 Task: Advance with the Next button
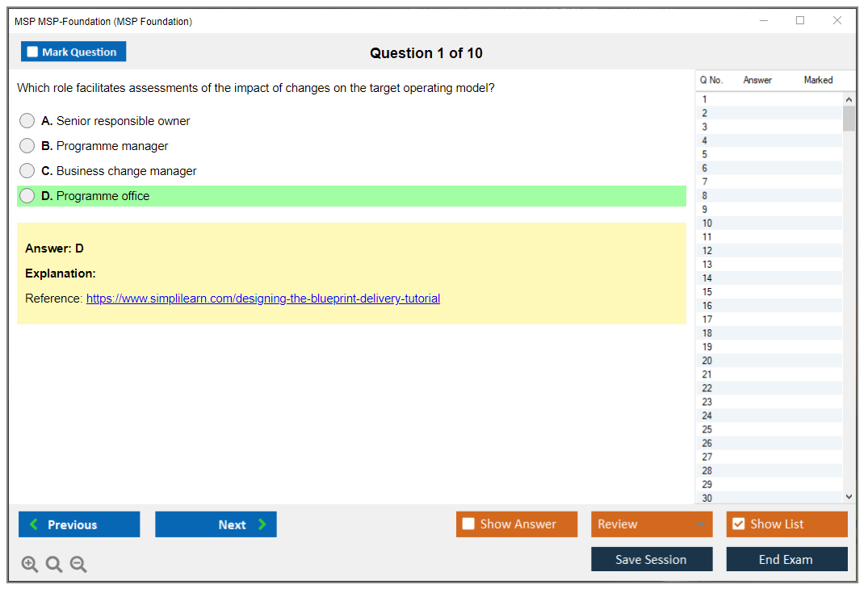[216, 524]
